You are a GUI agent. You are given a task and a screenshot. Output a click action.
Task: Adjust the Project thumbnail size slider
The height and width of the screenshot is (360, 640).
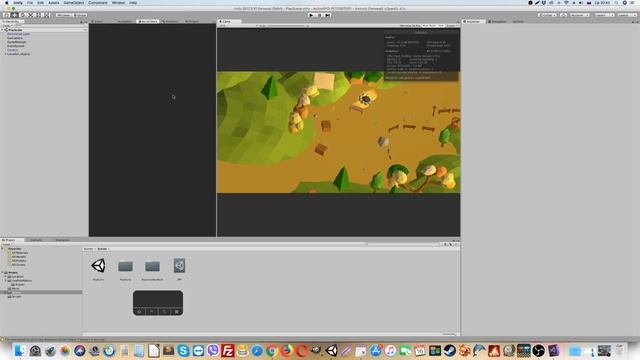pyautogui.click(x=449, y=334)
